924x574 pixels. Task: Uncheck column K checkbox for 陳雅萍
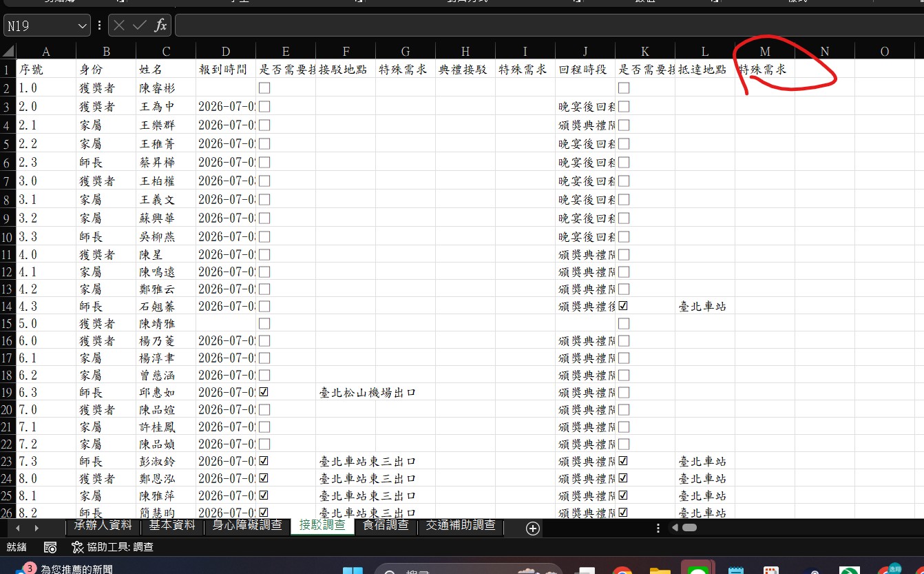click(624, 495)
